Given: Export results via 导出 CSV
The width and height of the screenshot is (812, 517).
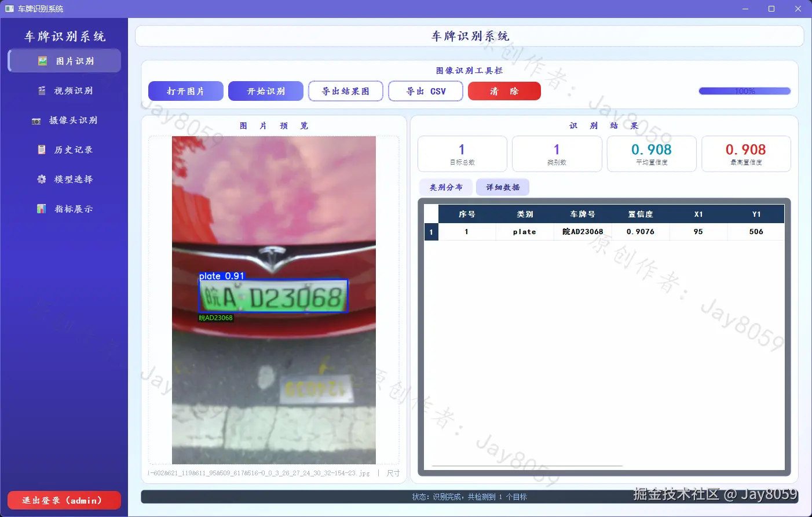Looking at the screenshot, I should point(426,91).
